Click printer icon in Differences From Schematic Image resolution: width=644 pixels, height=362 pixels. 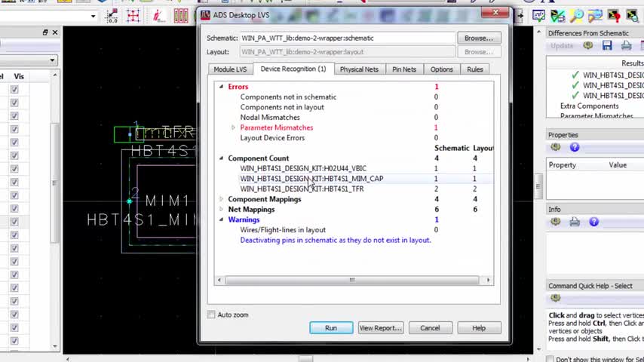pyautogui.click(x=626, y=45)
